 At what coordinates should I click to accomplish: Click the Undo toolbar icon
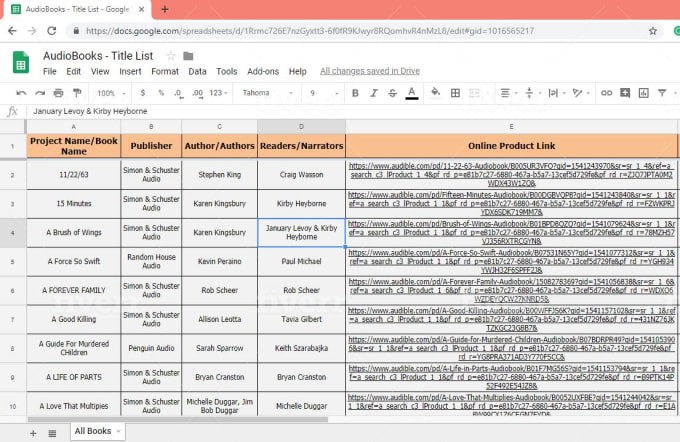point(21,93)
